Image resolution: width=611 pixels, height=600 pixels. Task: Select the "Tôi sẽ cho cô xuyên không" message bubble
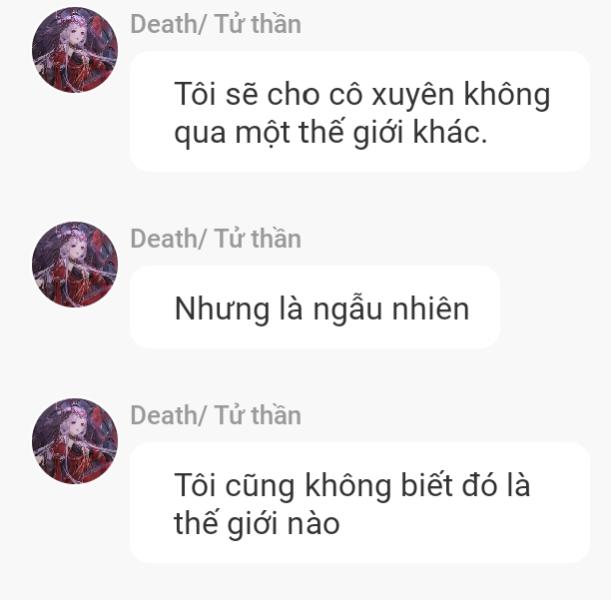(x=360, y=111)
